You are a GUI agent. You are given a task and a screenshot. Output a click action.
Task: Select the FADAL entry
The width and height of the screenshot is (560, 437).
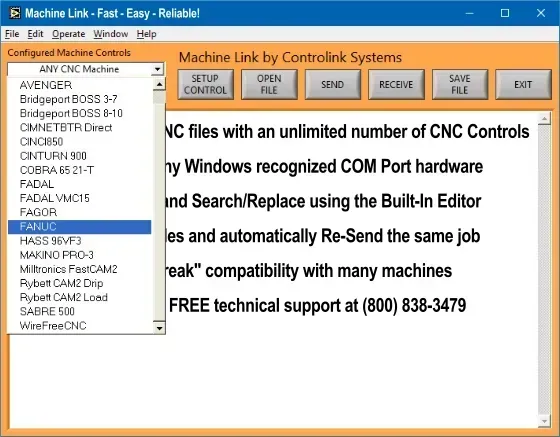pos(79,184)
